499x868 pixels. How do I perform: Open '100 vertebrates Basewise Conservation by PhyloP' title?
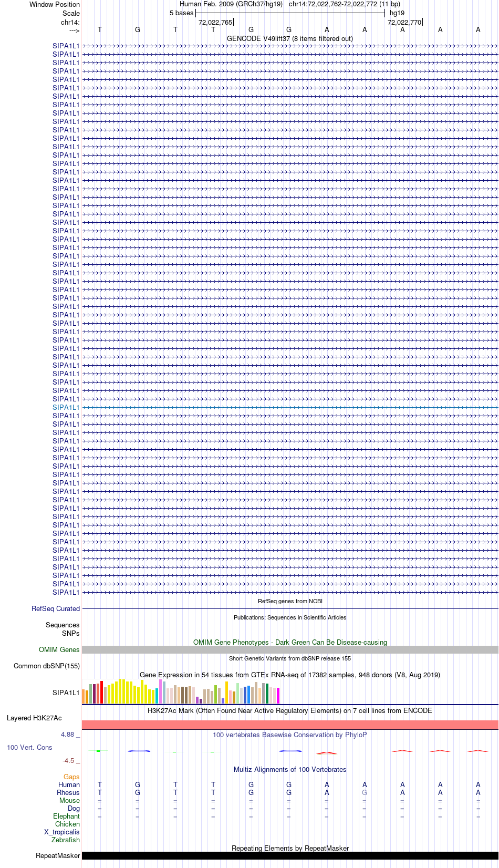290,735
